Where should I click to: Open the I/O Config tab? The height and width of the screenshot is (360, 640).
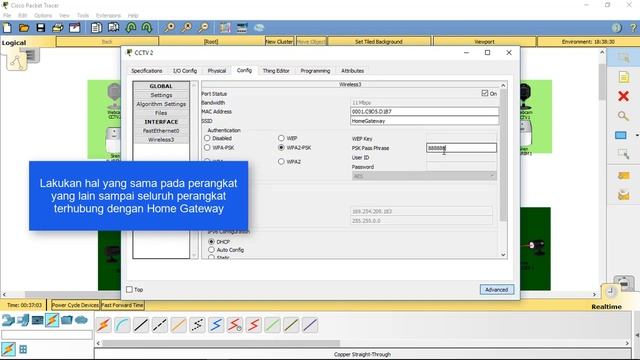pyautogui.click(x=185, y=71)
